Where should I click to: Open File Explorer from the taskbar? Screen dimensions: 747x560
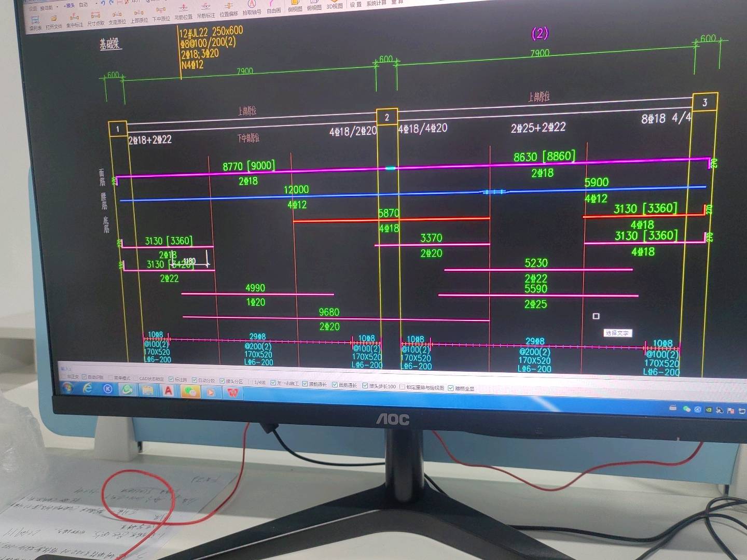(147, 390)
